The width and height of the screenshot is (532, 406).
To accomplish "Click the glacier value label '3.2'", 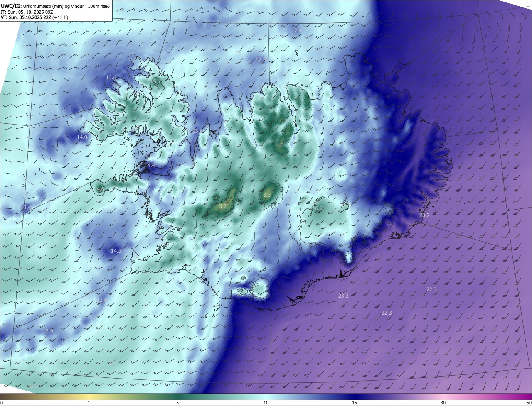I will click(223, 206).
